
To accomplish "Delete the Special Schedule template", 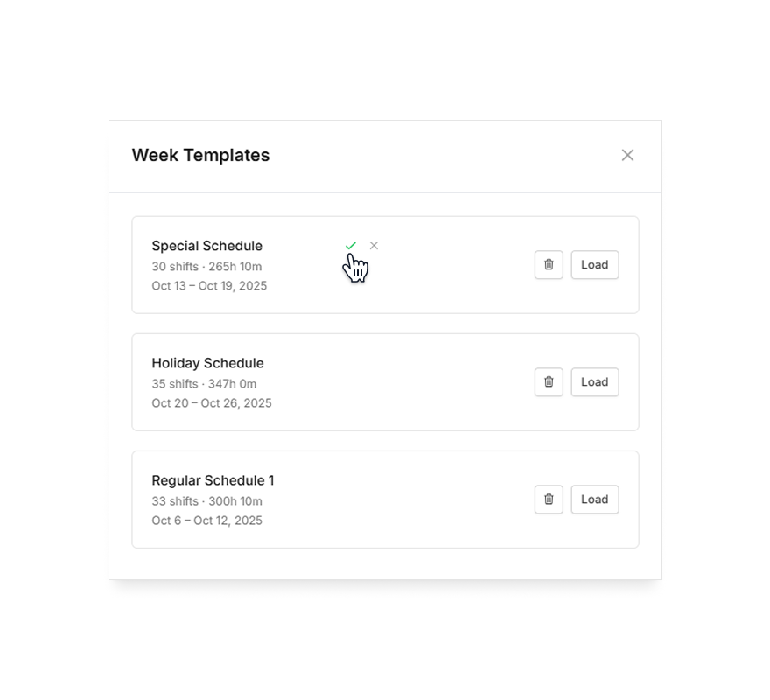I will [x=549, y=265].
